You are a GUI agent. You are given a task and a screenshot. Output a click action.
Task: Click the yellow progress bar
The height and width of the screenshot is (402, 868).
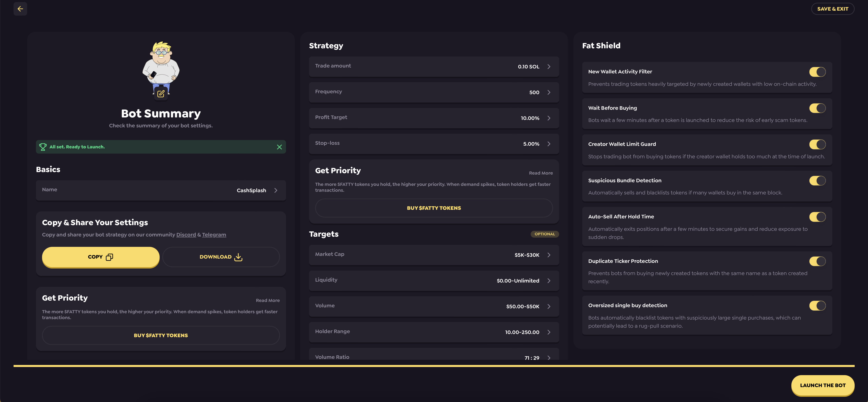coord(434,366)
